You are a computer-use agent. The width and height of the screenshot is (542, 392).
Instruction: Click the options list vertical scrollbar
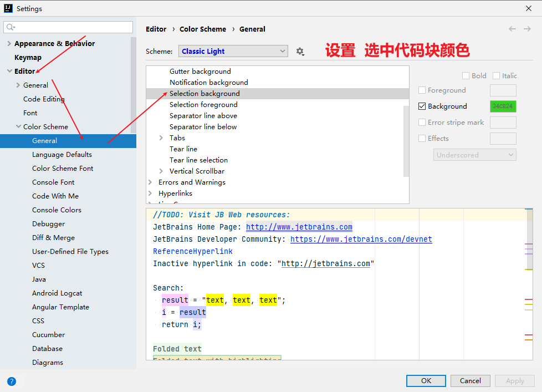pyautogui.click(x=406, y=141)
